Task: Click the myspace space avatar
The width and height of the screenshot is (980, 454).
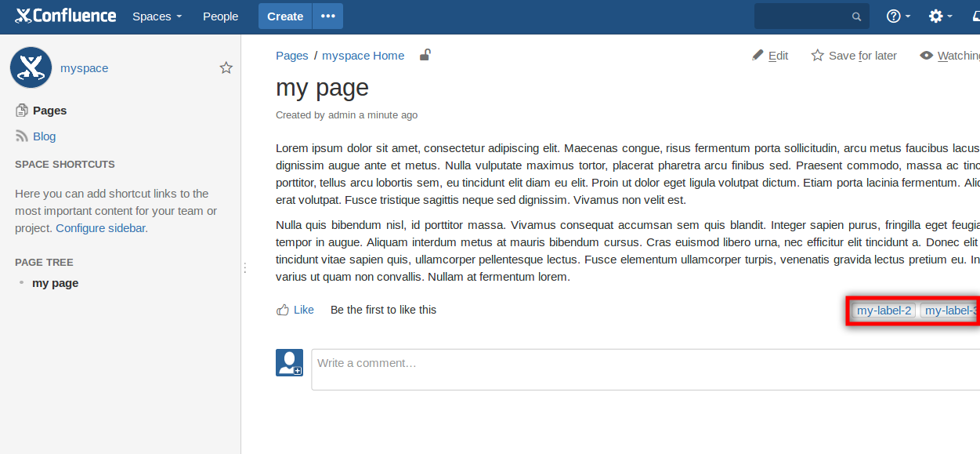Action: pyautogui.click(x=31, y=68)
